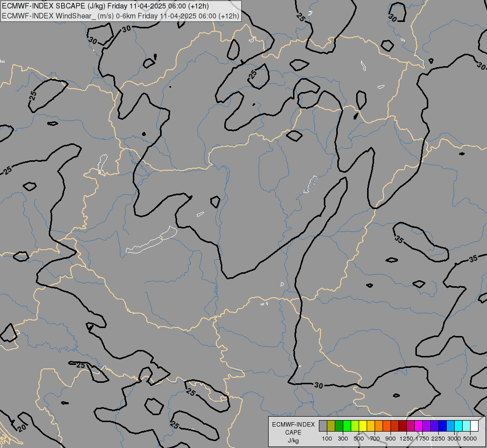Click the 1250 legend tick label
487x448 pixels.
coord(406,439)
